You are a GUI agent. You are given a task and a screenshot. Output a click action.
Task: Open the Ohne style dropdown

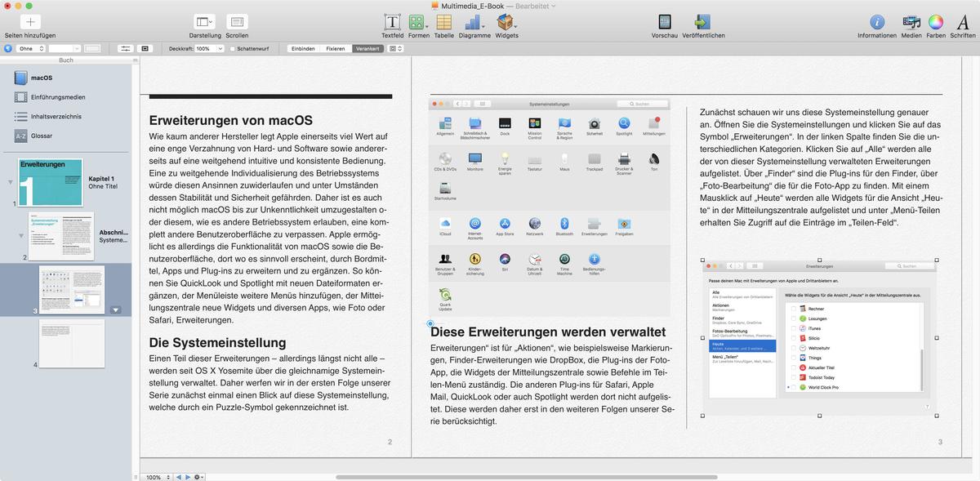[x=31, y=48]
